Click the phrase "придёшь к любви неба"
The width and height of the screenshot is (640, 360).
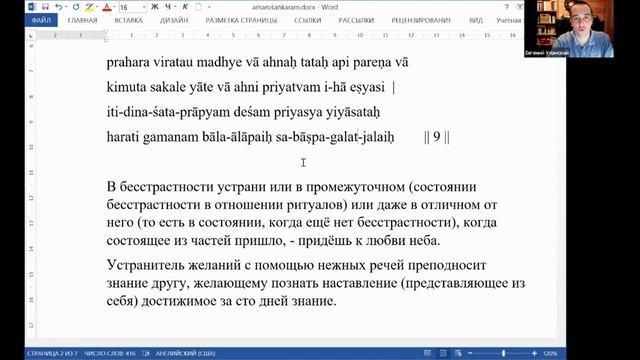(x=367, y=240)
